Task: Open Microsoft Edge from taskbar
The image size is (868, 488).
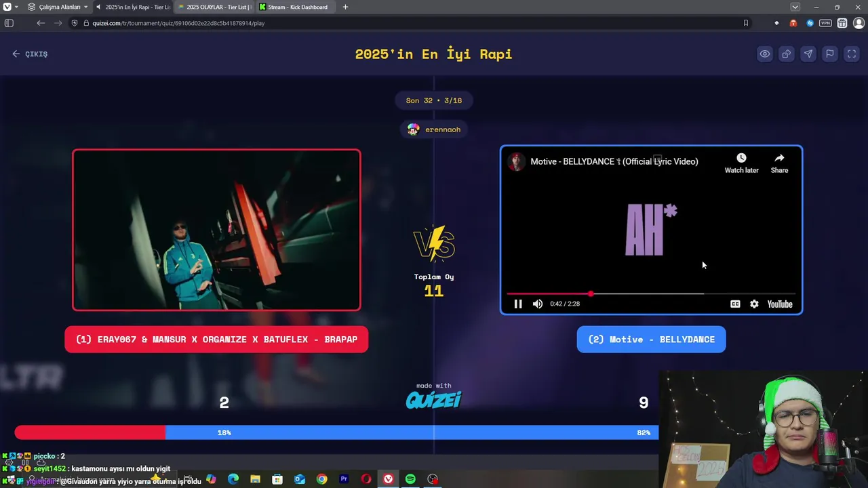Action: [233, 479]
